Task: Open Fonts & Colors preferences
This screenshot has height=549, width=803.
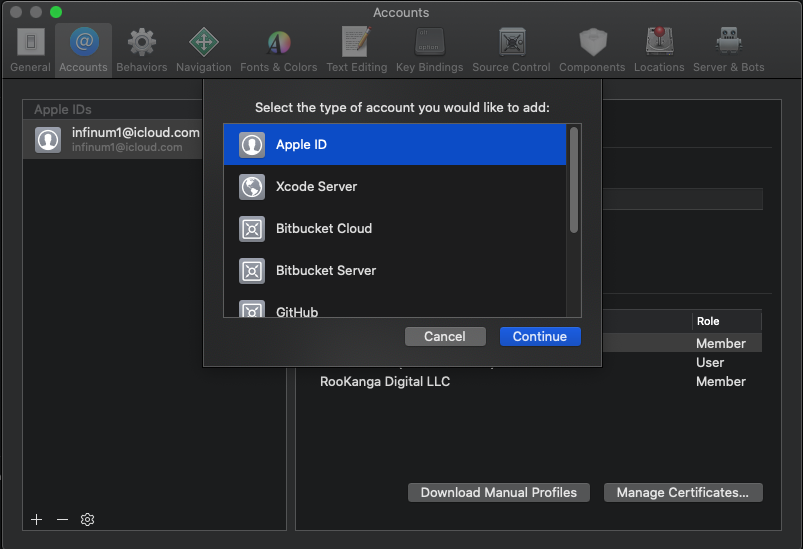Action: 278,50
